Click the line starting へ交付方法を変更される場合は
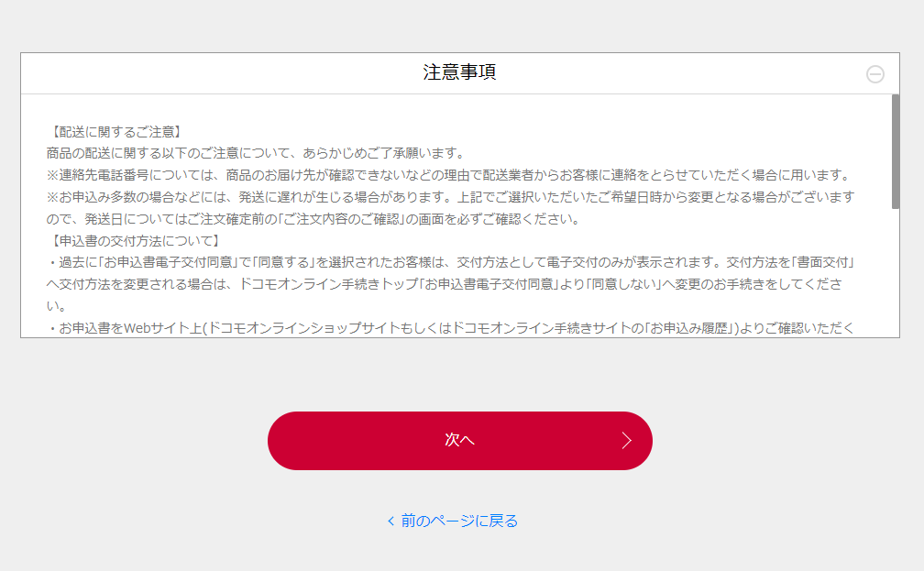The image size is (924, 571). (445, 284)
